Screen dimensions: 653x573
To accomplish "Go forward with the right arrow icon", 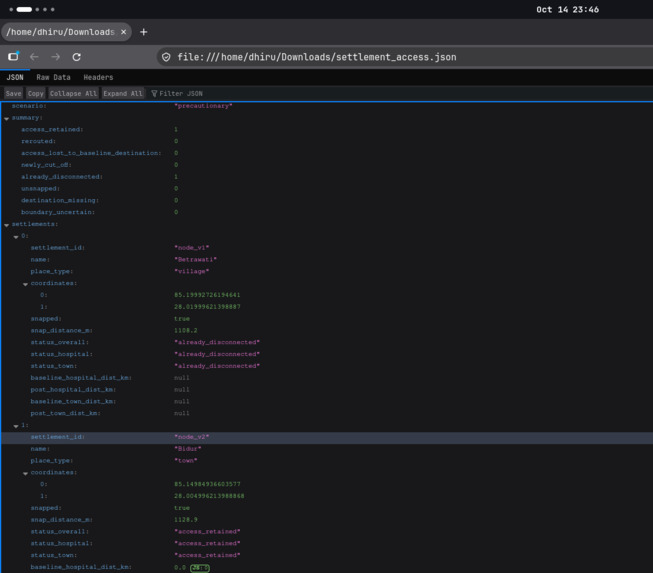I will tap(55, 57).
